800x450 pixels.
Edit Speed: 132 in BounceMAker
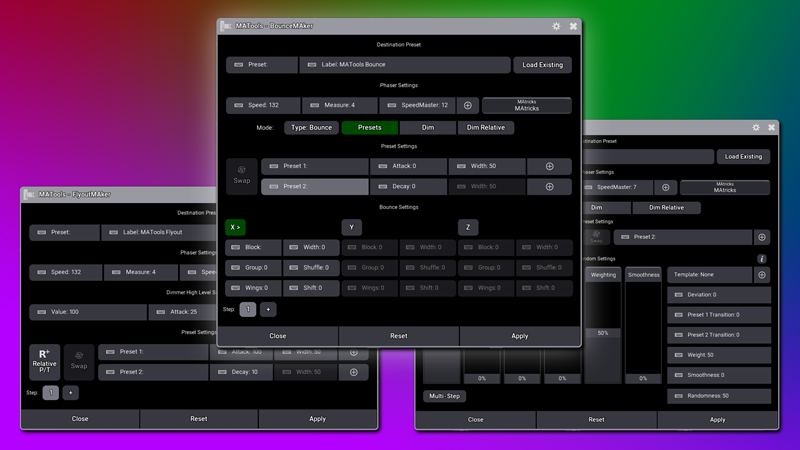tap(263, 105)
